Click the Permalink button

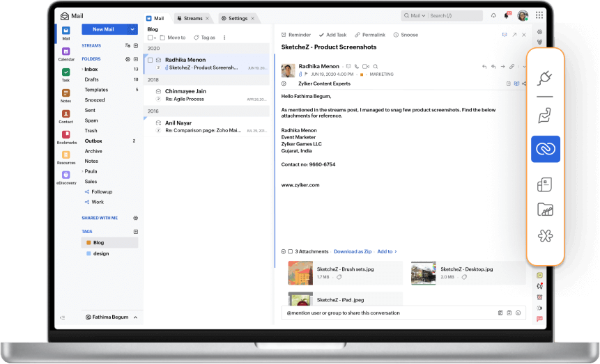tap(370, 35)
